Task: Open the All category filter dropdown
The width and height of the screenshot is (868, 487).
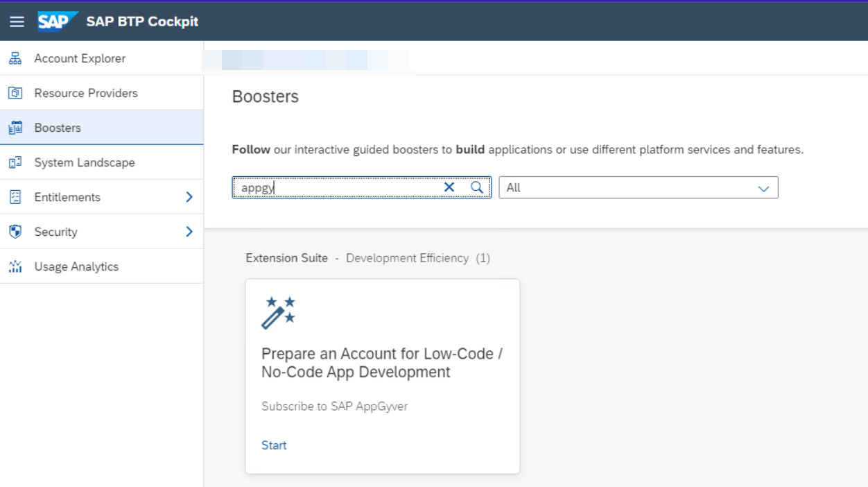Action: pyautogui.click(x=639, y=187)
